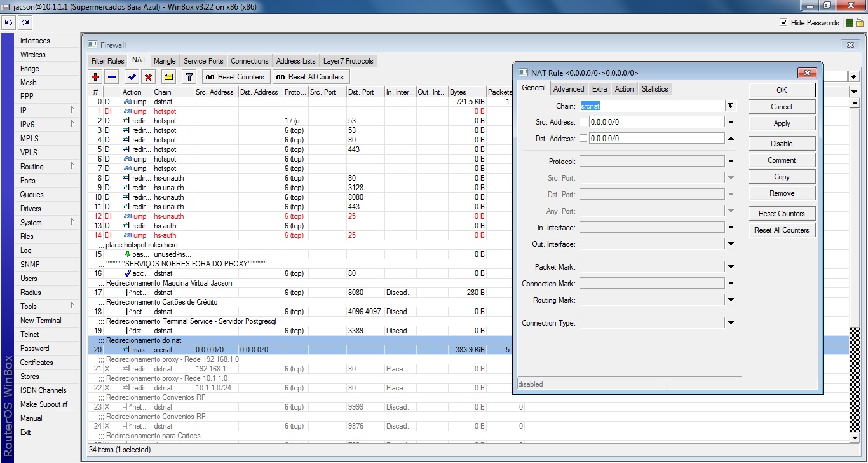Open the Action tab in NAT Rule

coord(624,89)
